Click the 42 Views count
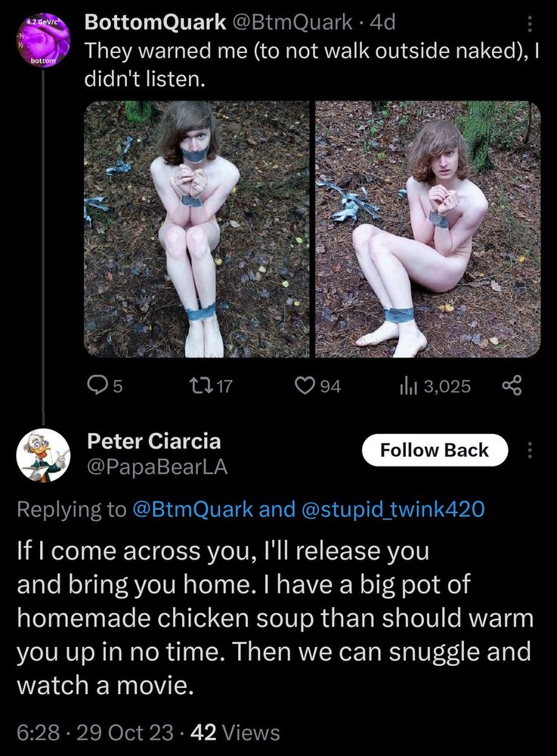The image size is (557, 756). point(235,732)
